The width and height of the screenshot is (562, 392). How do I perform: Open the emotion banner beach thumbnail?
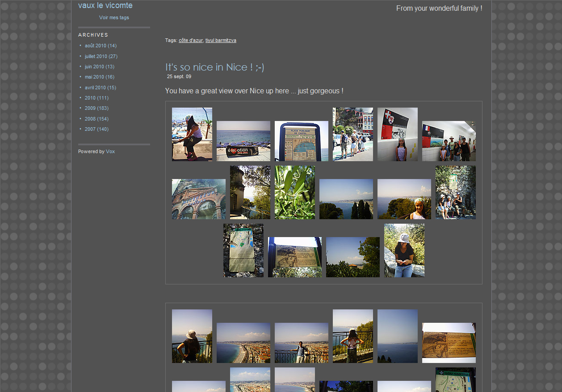click(x=243, y=141)
